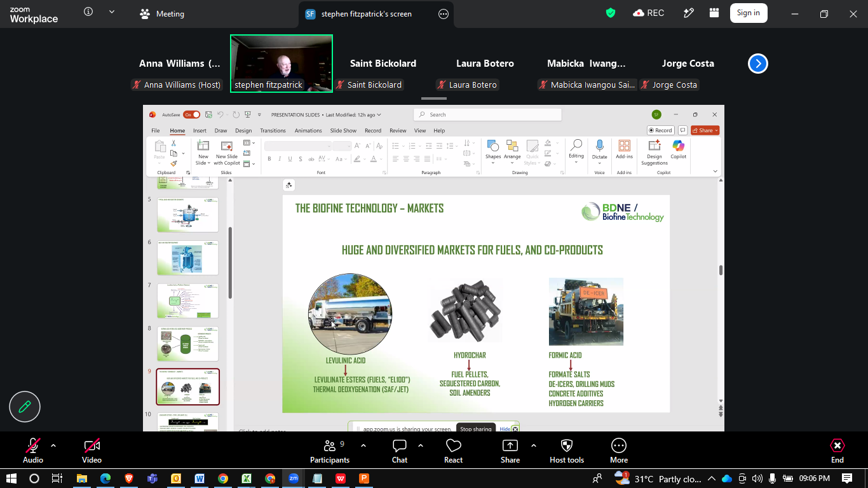Open the File menu
This screenshot has height=488, width=868.
pos(156,130)
